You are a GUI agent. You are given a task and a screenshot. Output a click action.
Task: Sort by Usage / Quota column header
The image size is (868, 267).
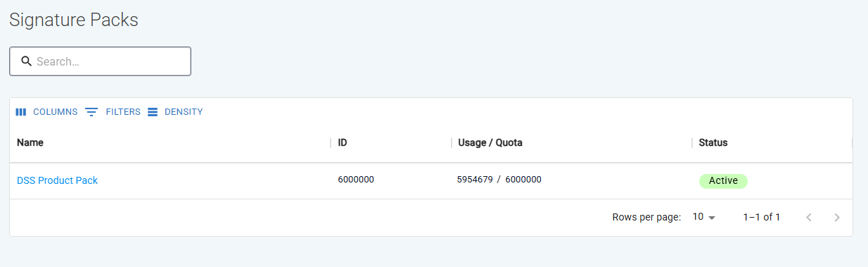[x=490, y=142]
